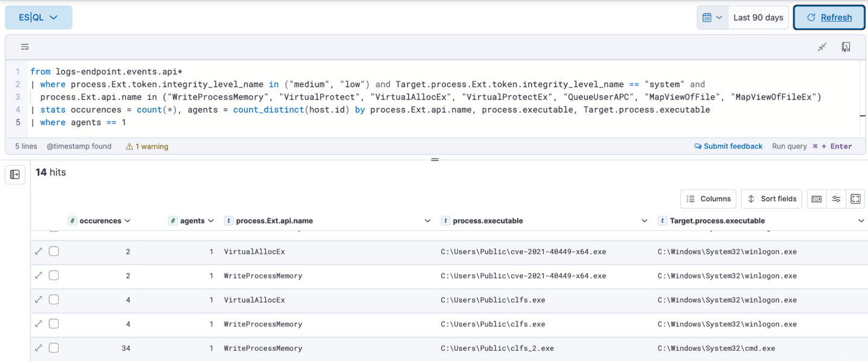Click the minimize editor icon

[822, 47]
